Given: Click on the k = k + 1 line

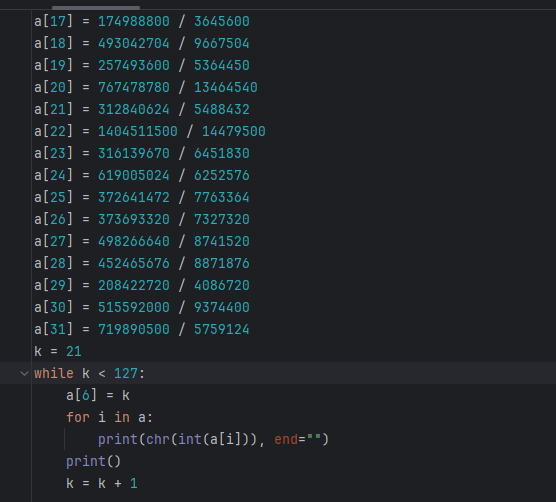Looking at the screenshot, I should click(102, 483).
